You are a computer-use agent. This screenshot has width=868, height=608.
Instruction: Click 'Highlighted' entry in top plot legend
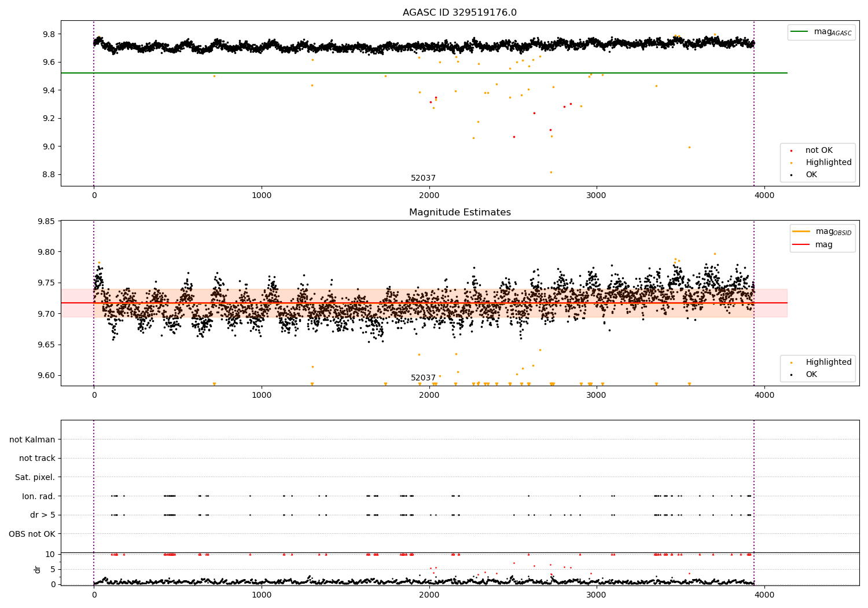(829, 163)
